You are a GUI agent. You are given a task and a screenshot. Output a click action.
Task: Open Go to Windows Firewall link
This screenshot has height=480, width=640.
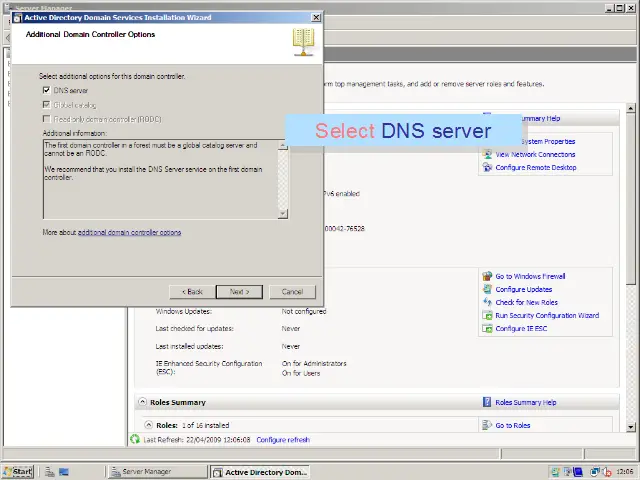(530, 276)
